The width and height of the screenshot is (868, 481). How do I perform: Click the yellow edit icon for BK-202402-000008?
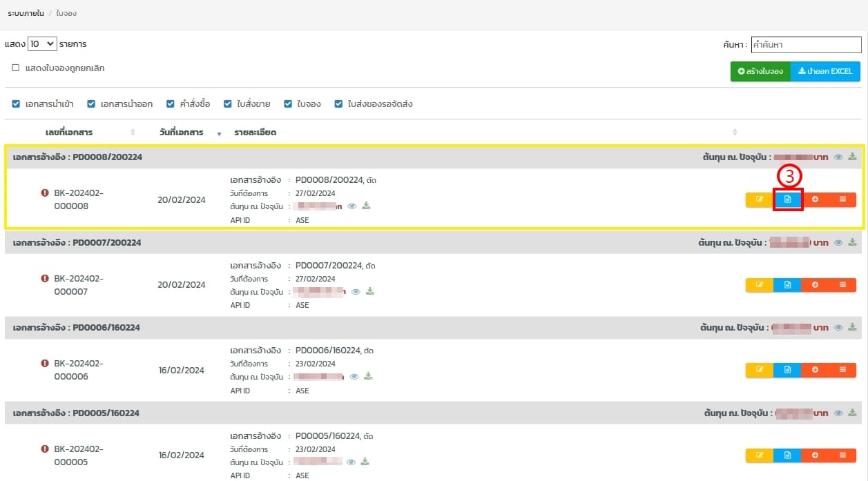(x=760, y=199)
